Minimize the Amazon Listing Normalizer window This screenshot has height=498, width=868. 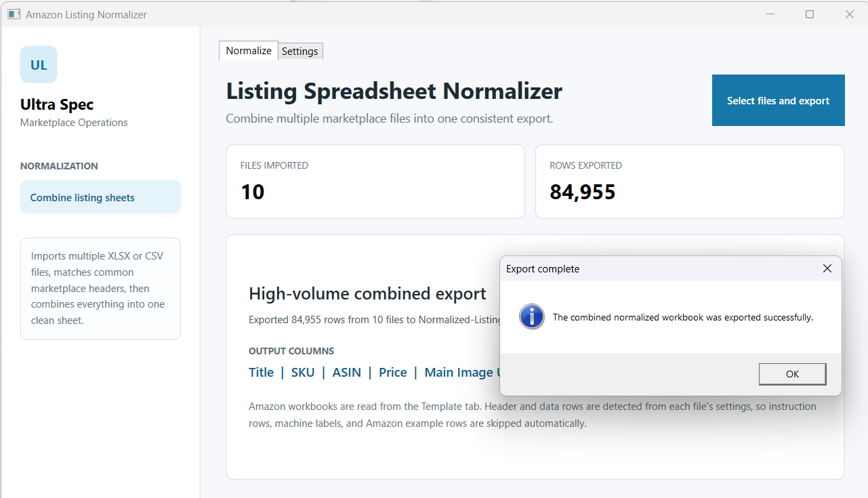click(x=770, y=14)
